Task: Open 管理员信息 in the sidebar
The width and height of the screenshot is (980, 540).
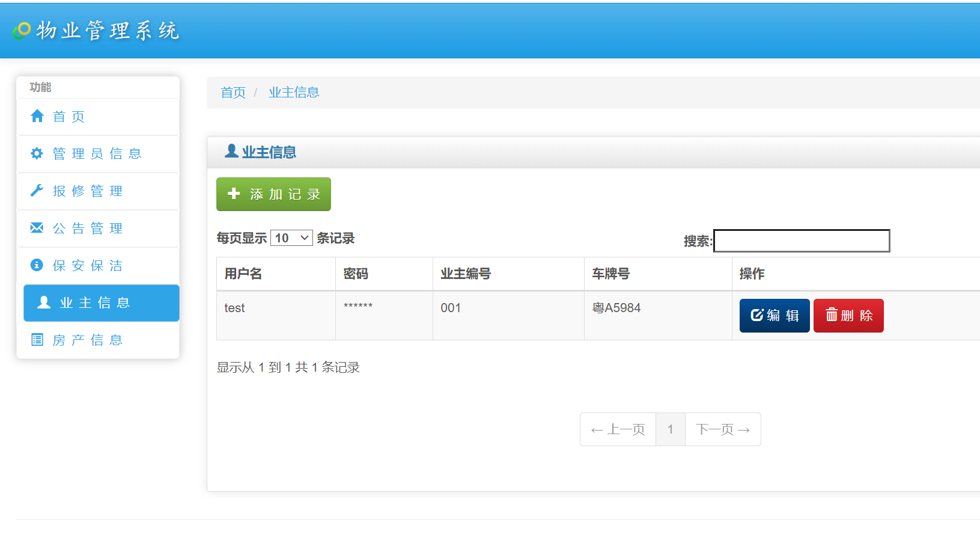Action: click(x=98, y=154)
